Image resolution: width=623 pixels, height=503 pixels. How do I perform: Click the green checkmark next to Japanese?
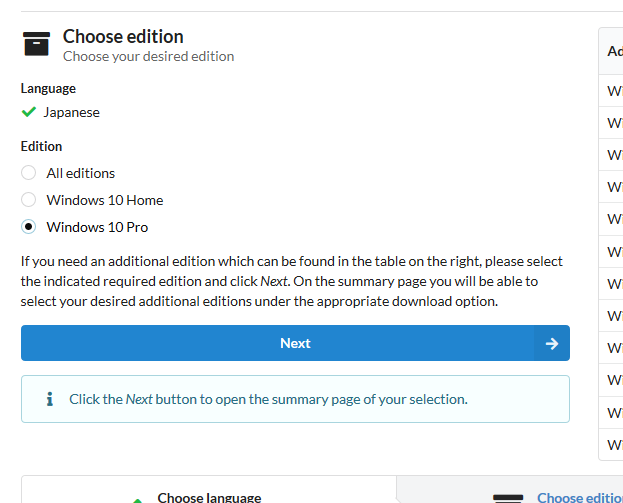point(29,112)
